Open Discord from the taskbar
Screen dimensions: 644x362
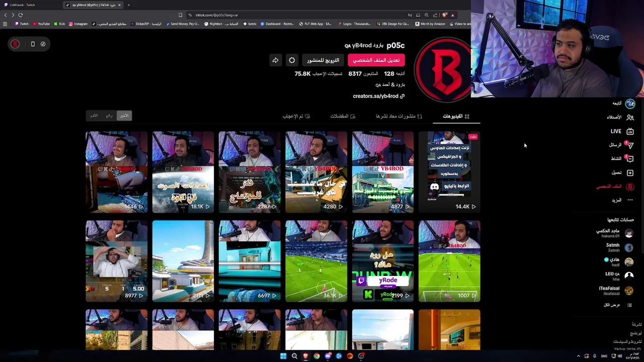pyautogui.click(x=328, y=356)
